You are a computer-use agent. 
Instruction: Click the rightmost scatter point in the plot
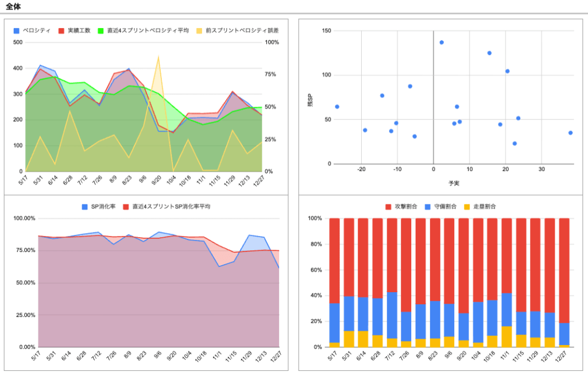570,133
